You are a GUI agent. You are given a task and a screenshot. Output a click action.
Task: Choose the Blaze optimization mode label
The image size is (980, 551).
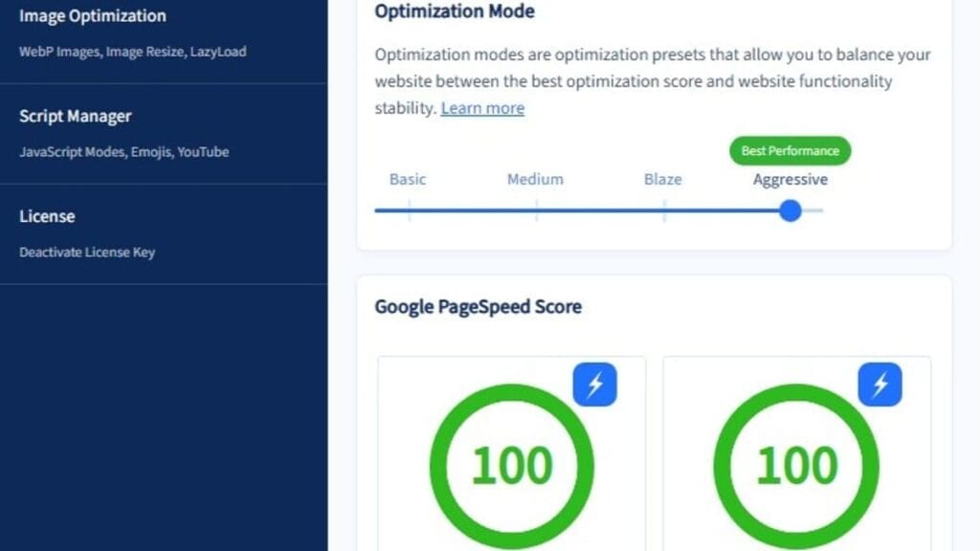663,179
